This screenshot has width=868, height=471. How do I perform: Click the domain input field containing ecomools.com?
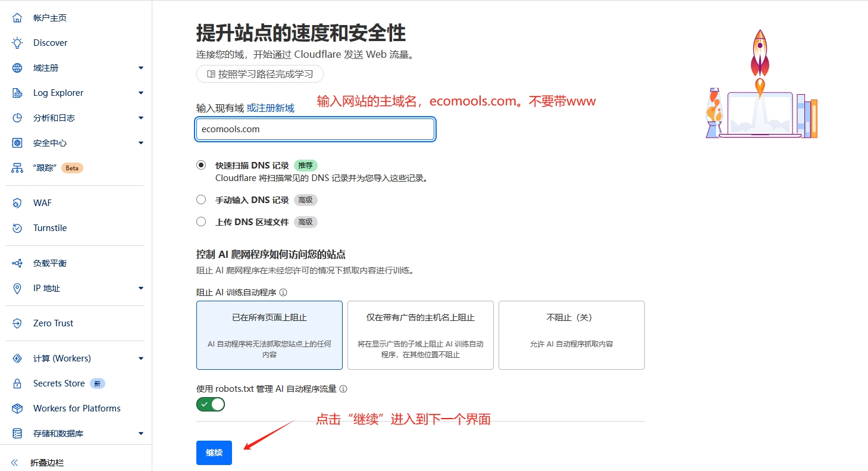[x=315, y=129]
